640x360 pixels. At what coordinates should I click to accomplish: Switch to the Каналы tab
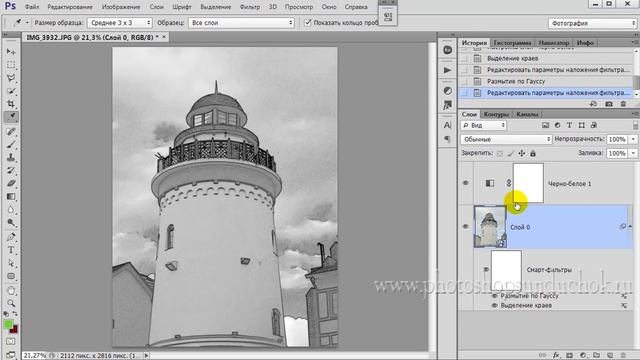coord(527,114)
